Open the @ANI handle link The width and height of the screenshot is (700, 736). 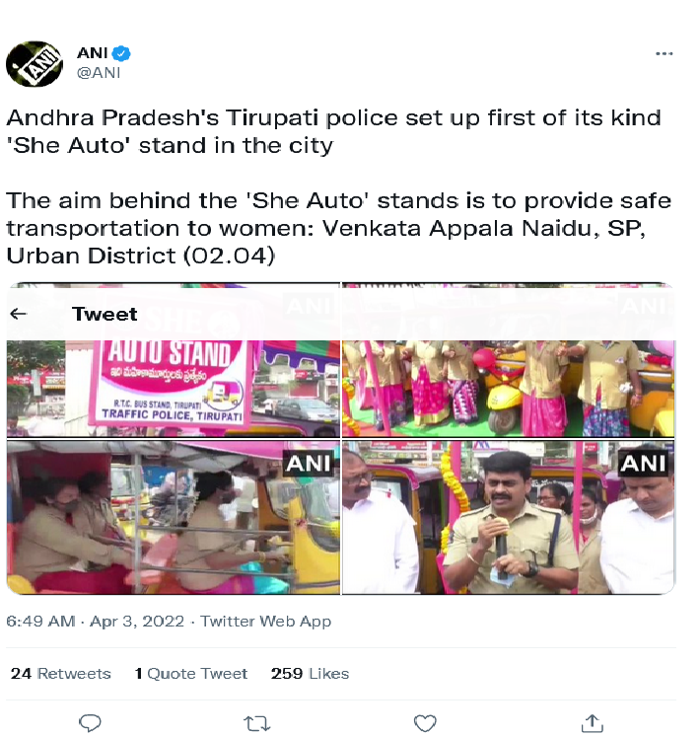pos(99,73)
